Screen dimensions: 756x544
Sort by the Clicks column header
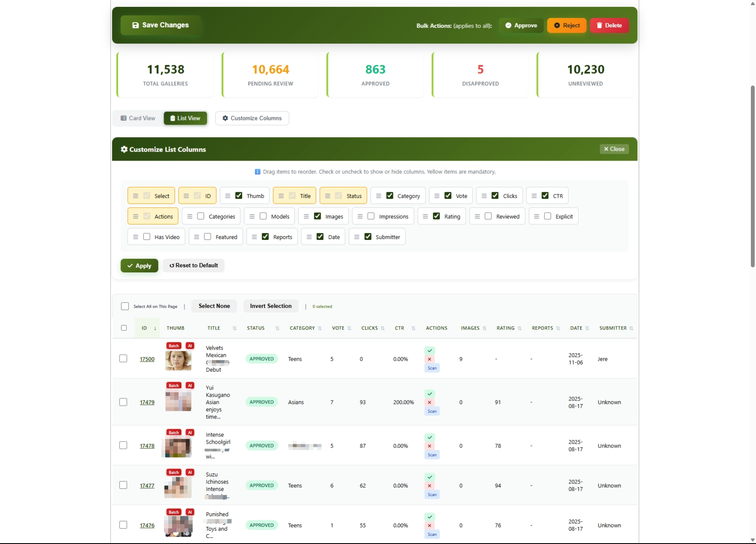click(x=369, y=328)
